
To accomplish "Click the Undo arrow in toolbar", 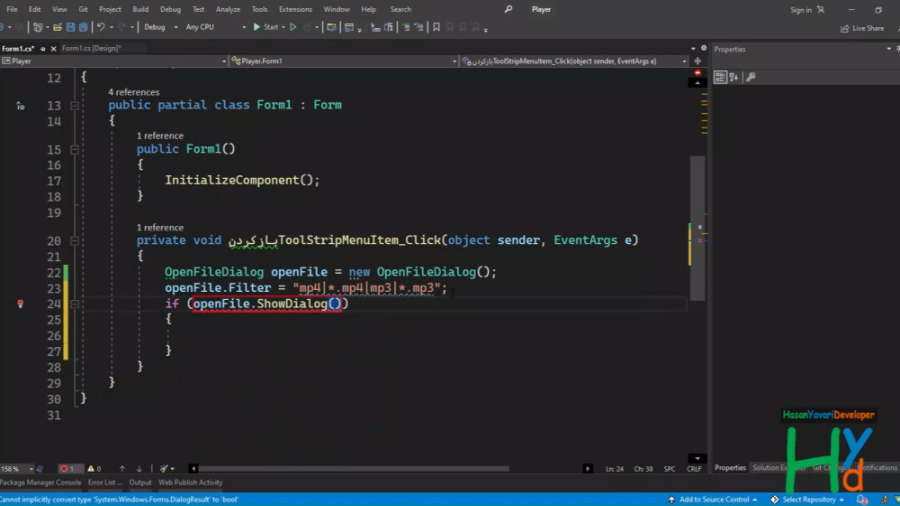I will [x=101, y=27].
